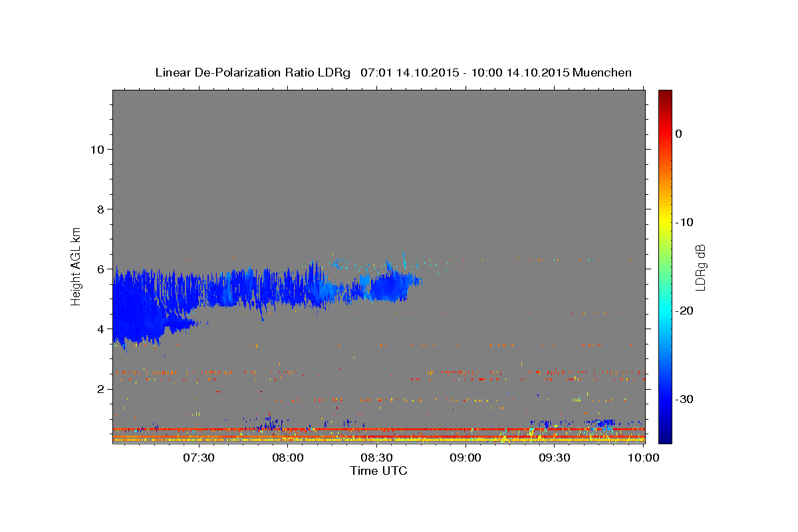Image resolution: width=798 pixels, height=532 pixels.
Task: Click the 10:00 time tick label
Action: [x=644, y=458]
